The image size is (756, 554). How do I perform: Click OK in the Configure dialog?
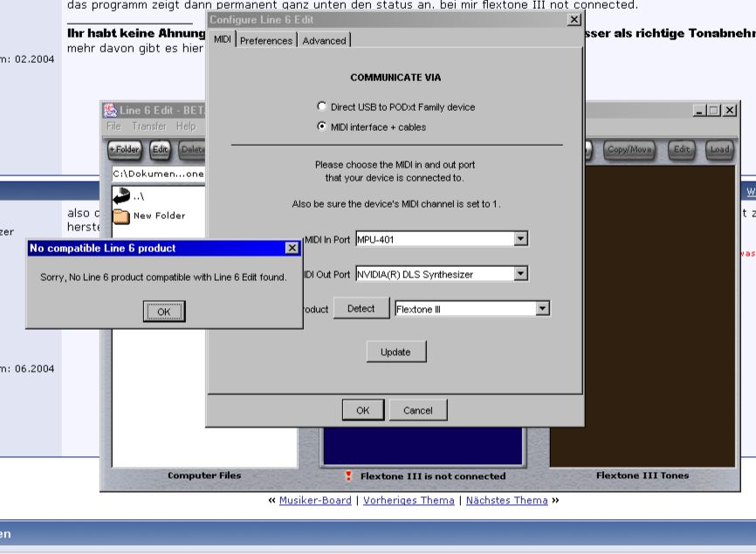pyautogui.click(x=363, y=410)
